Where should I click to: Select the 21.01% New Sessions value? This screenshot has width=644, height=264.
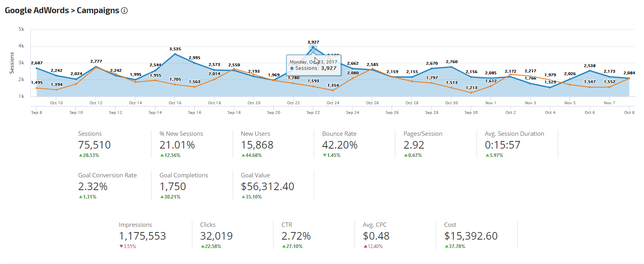pyautogui.click(x=177, y=145)
